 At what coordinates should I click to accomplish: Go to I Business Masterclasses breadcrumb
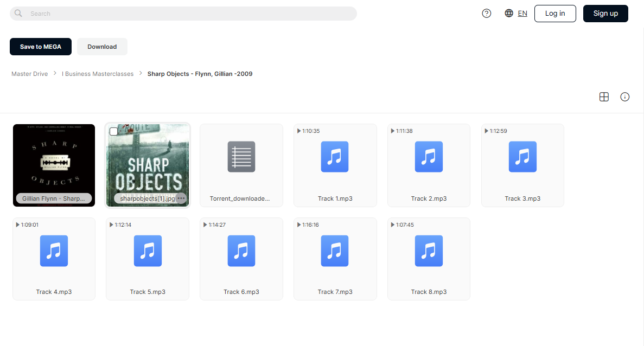click(x=98, y=74)
